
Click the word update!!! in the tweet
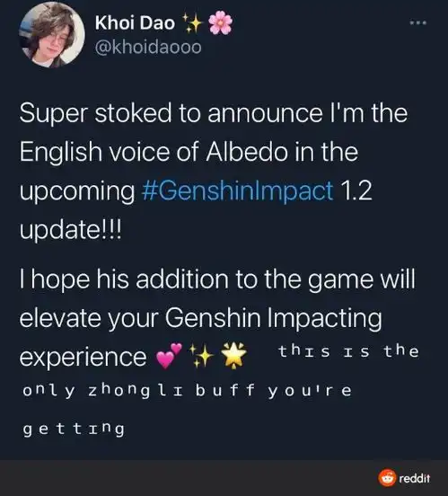tap(71, 229)
